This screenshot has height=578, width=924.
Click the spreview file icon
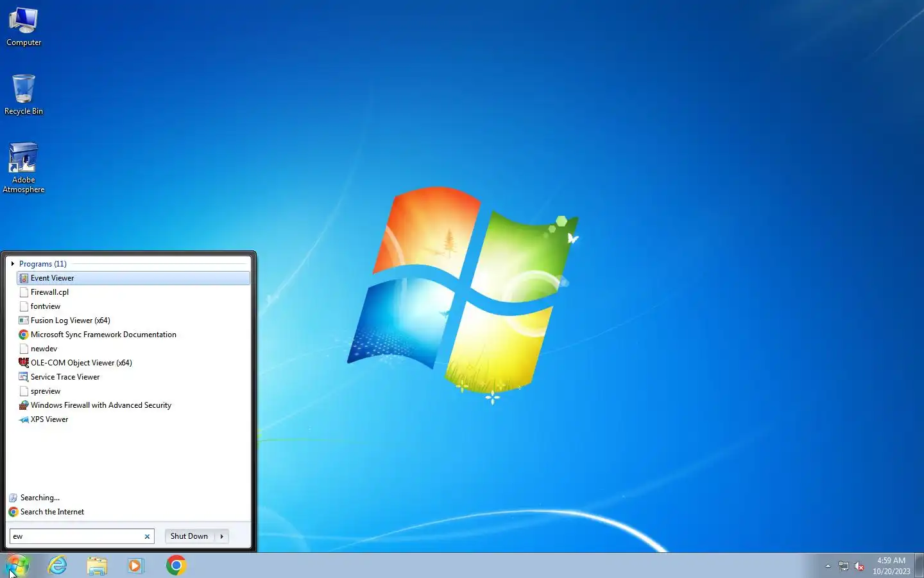click(24, 391)
